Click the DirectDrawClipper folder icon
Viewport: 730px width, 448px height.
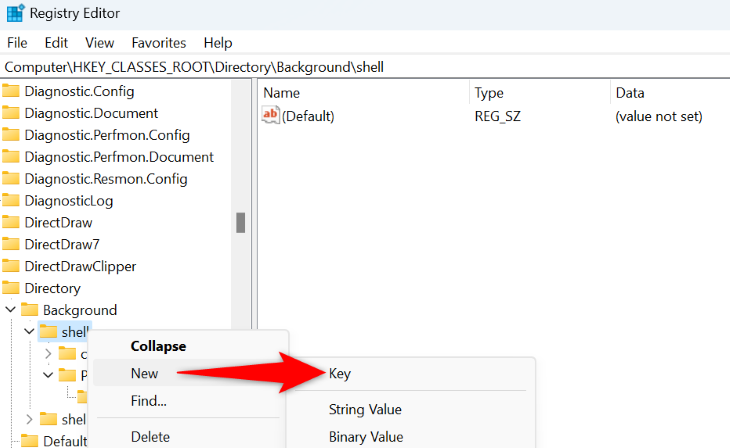pyautogui.click(x=11, y=266)
